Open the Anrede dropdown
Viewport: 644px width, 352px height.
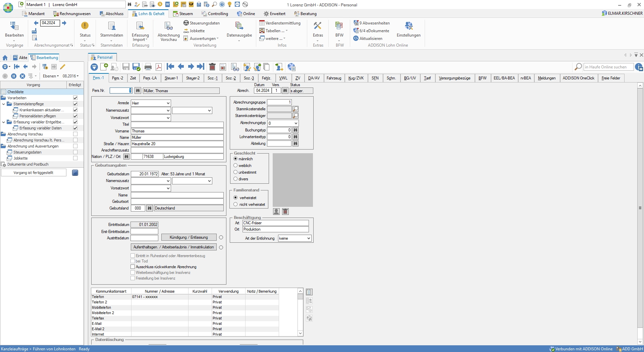168,103
